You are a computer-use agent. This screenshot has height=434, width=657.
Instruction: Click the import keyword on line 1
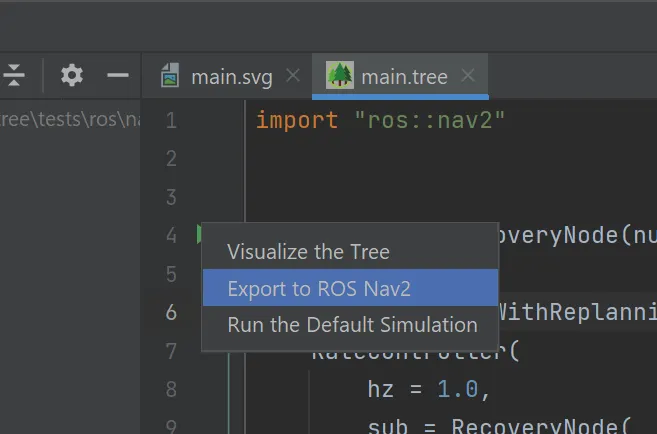297,120
